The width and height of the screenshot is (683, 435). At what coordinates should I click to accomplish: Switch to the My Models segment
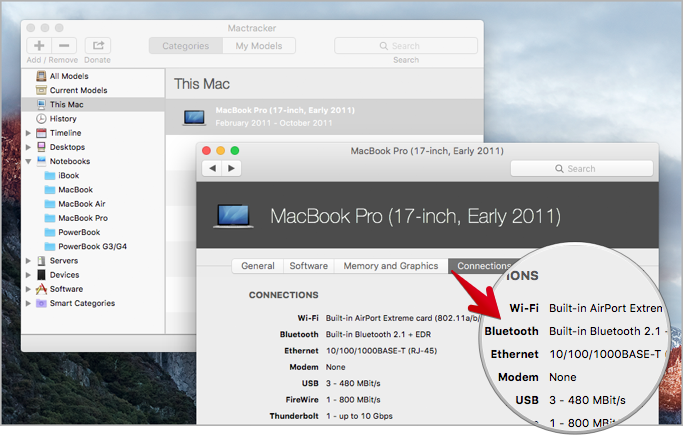(x=259, y=46)
